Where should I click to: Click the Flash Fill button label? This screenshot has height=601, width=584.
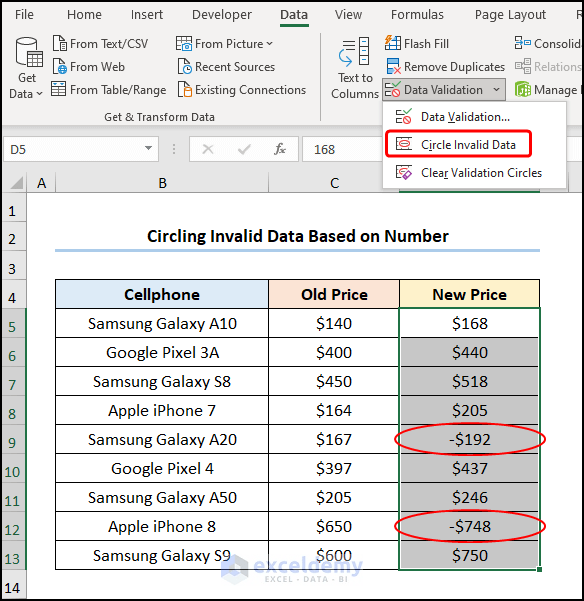[426, 44]
